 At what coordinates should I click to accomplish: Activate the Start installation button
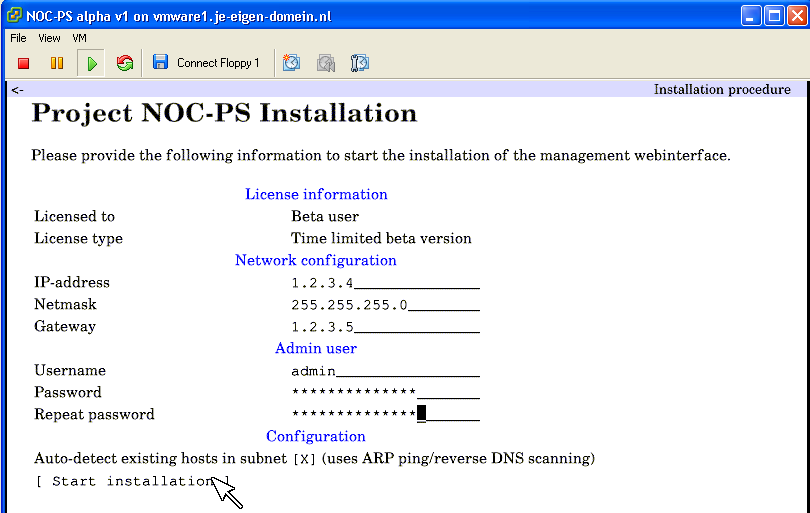coord(133,481)
